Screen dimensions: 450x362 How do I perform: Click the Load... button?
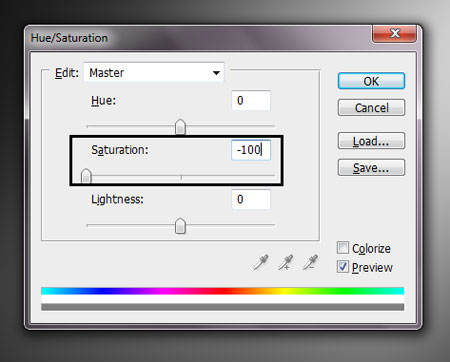click(x=371, y=141)
